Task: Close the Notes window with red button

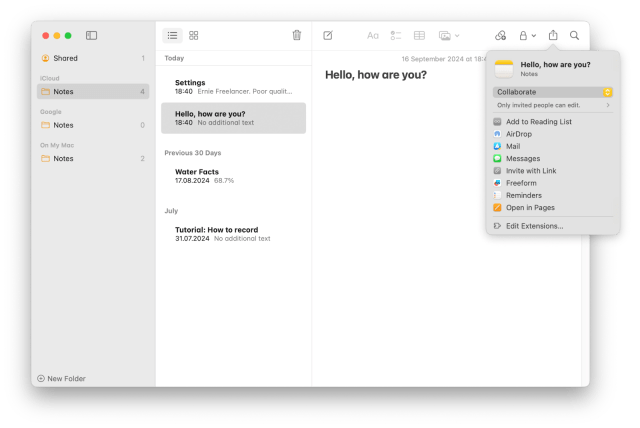Action: point(46,35)
